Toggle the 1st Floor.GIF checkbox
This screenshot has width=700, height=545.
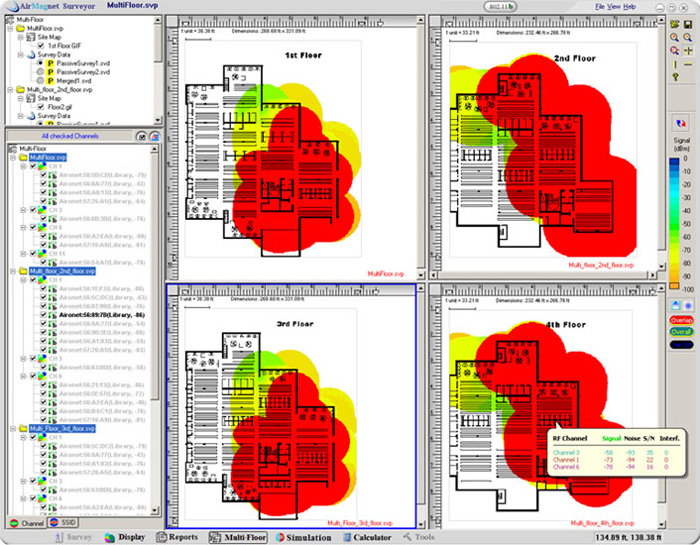pyautogui.click(x=41, y=45)
